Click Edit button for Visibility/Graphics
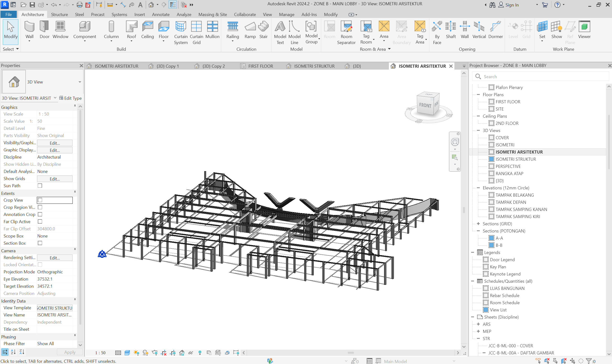612x364 pixels. click(55, 143)
